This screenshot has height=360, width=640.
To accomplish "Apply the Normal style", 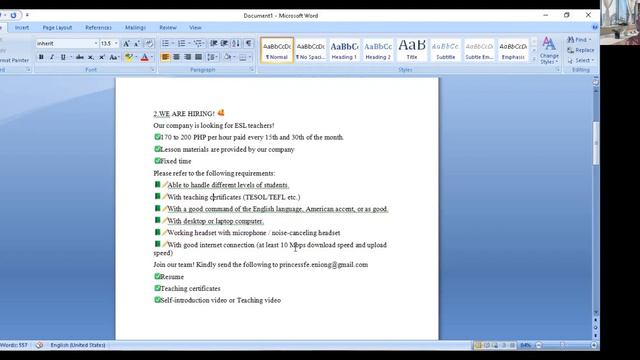I will (x=277, y=50).
